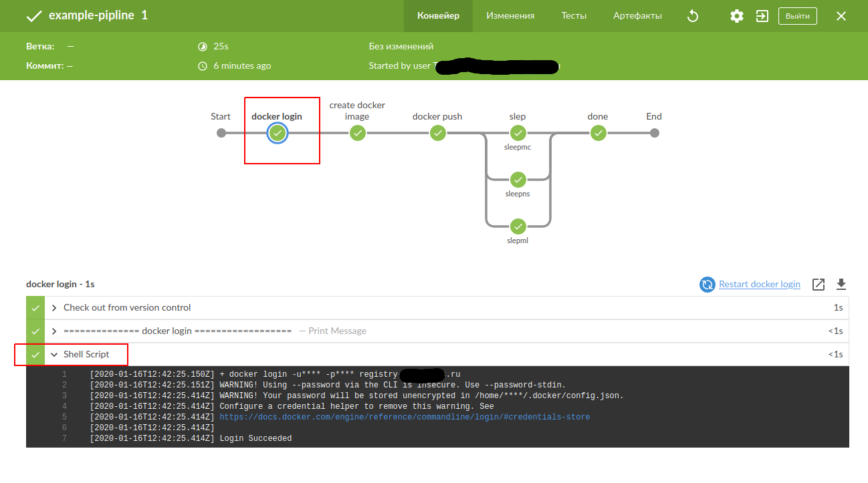Click the go to classic view icon
Screen dimensions: 868x483
point(762,16)
